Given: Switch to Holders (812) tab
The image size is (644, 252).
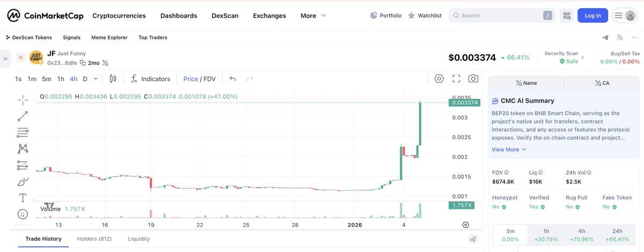Looking at the screenshot, I should pos(94,239).
